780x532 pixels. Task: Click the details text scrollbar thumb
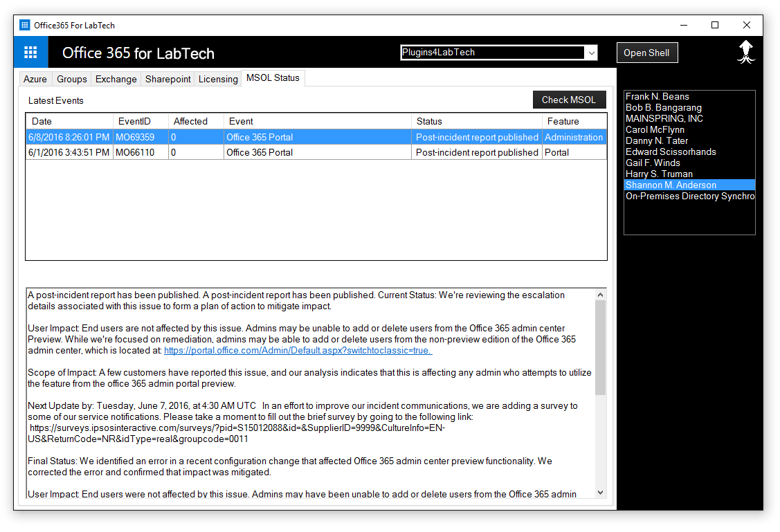tap(601, 348)
